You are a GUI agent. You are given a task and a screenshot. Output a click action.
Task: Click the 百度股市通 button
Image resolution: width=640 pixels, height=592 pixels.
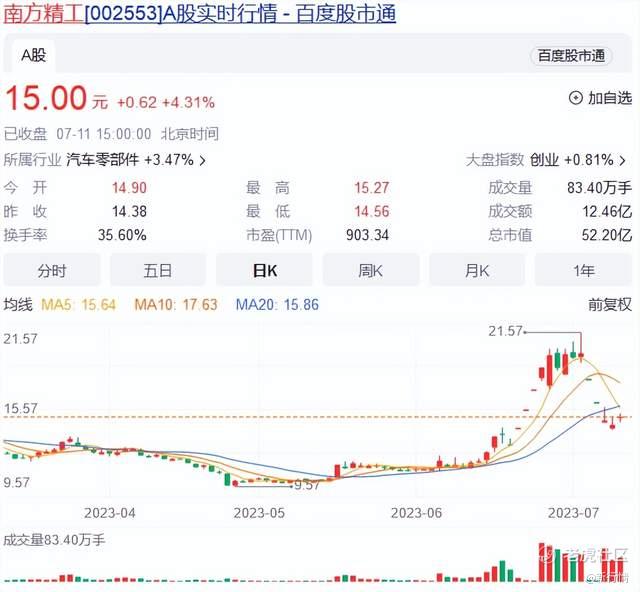[x=571, y=56]
